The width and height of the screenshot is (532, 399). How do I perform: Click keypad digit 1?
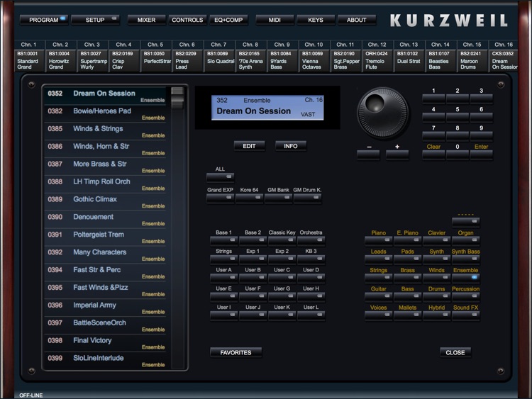[433, 99]
